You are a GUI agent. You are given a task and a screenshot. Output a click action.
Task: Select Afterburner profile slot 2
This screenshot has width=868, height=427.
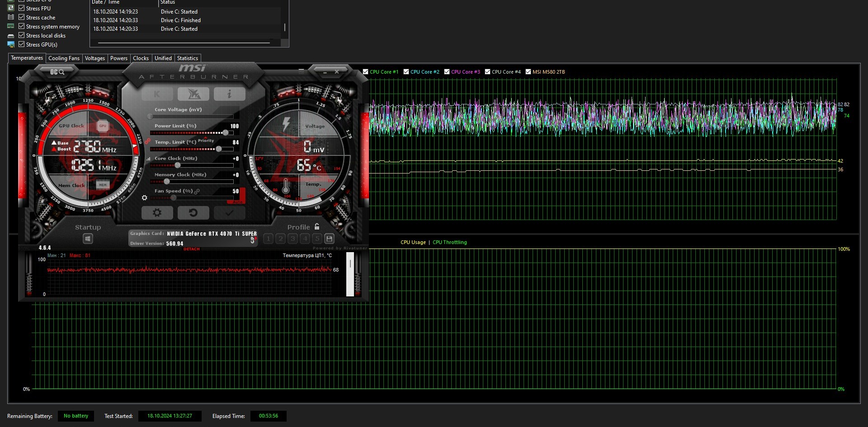(280, 238)
